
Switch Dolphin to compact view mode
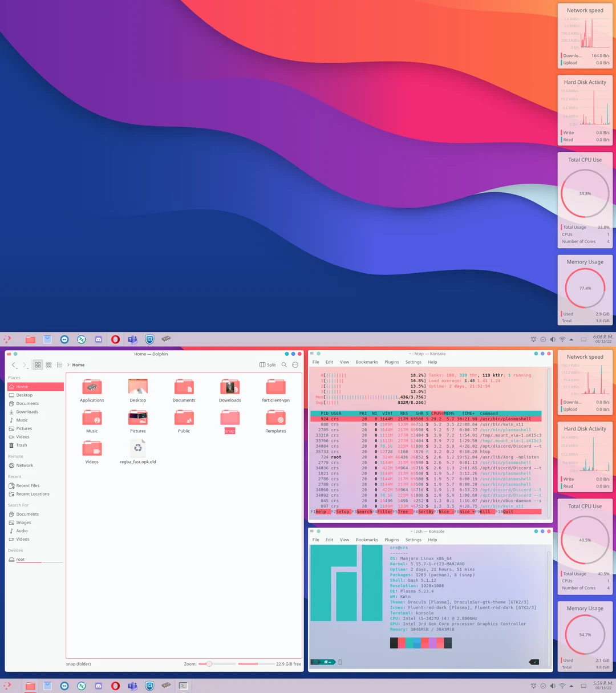click(48, 364)
